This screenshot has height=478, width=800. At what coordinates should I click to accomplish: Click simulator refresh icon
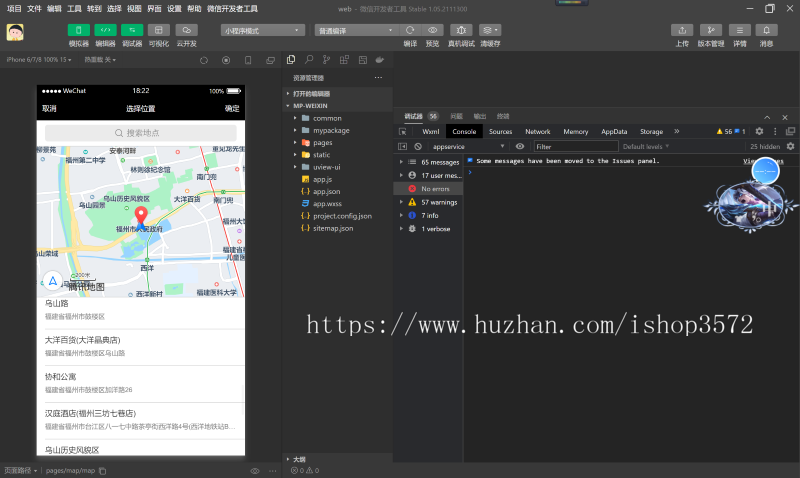coord(204,60)
